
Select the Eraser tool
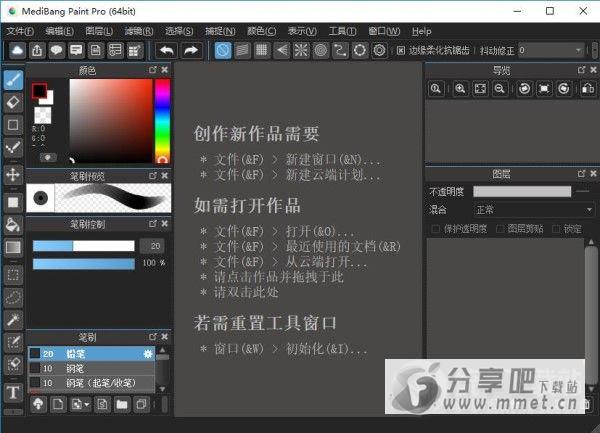click(13, 103)
